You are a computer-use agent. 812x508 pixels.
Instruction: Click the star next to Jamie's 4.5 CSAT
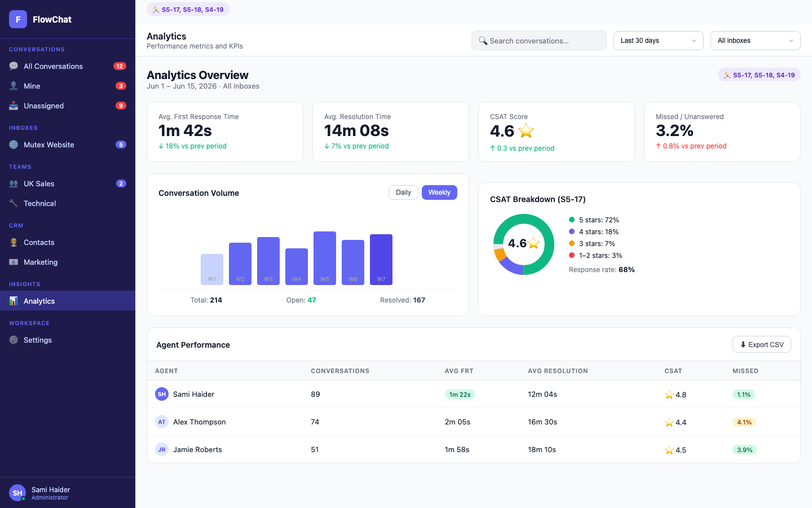pyautogui.click(x=669, y=450)
